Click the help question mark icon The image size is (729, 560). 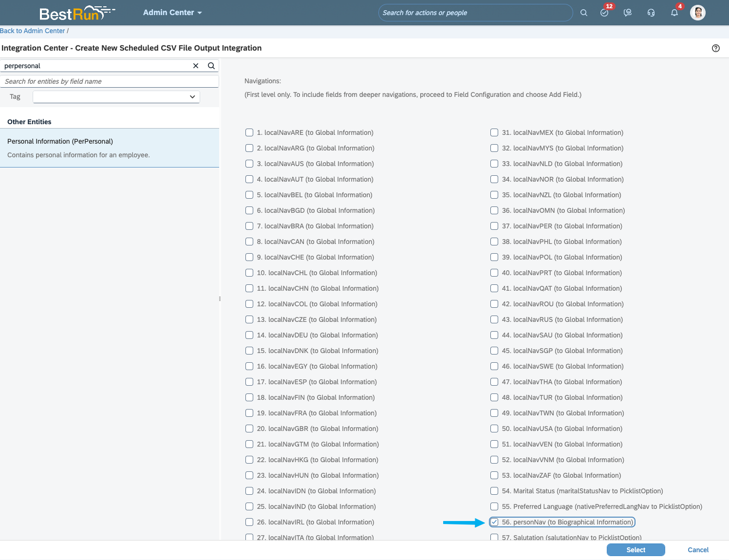(x=715, y=48)
